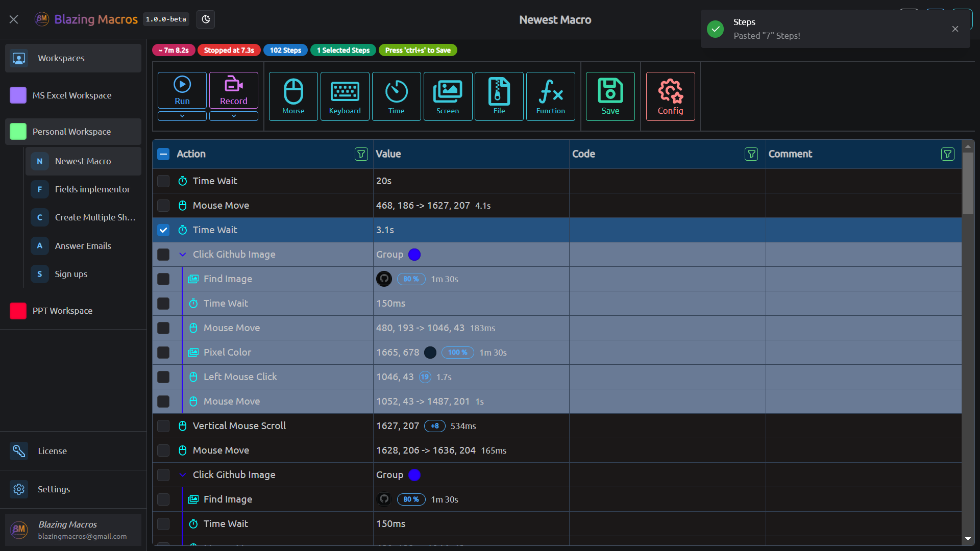Click the Stopped at 7.3s badge
Screen dimensions: 980x551
coord(229,50)
